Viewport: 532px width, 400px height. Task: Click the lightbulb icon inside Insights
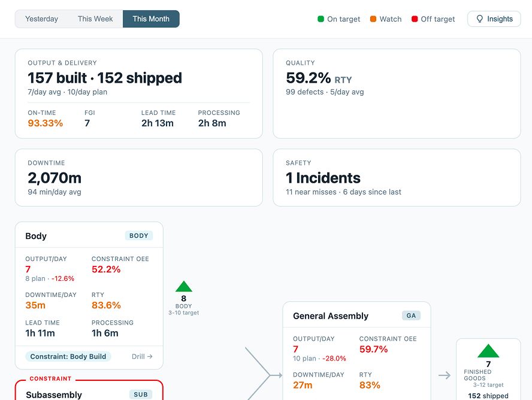pyautogui.click(x=479, y=19)
